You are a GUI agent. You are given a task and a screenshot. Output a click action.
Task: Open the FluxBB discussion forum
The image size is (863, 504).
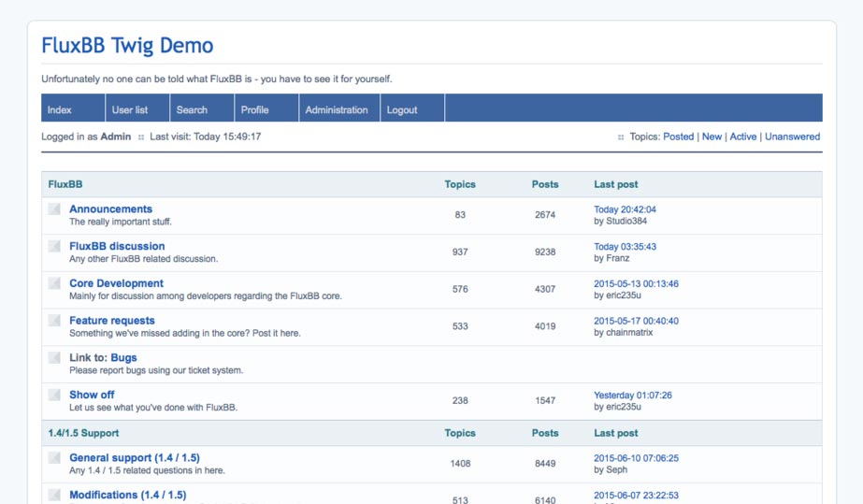click(117, 246)
